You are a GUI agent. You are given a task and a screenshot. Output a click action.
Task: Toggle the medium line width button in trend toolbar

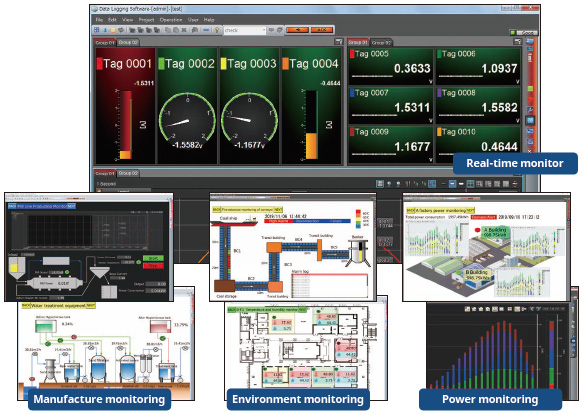click(452, 184)
